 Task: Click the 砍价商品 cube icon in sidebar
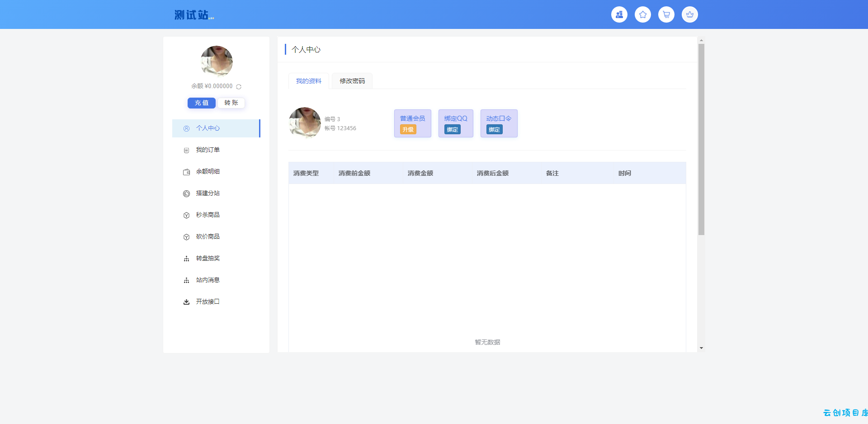tap(186, 237)
